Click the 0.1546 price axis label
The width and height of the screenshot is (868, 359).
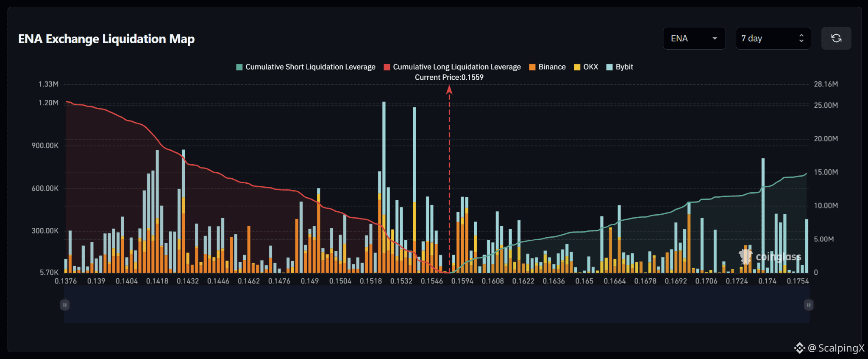pos(432,281)
